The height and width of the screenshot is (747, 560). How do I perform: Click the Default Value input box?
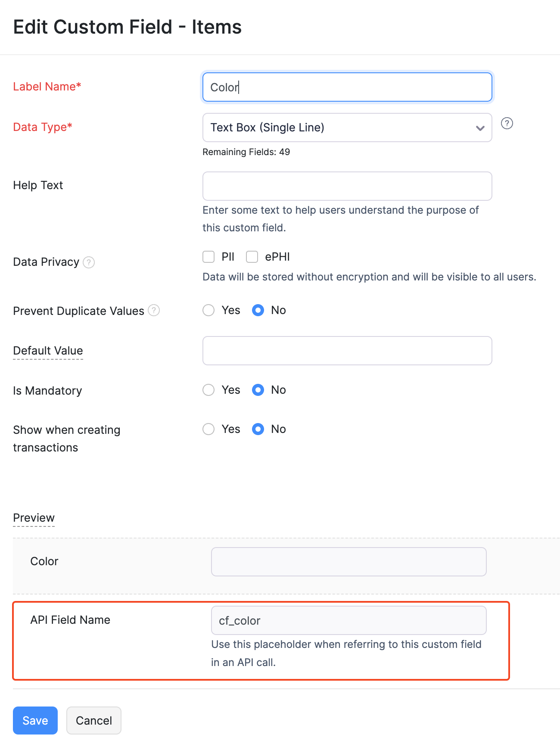pyautogui.click(x=347, y=351)
